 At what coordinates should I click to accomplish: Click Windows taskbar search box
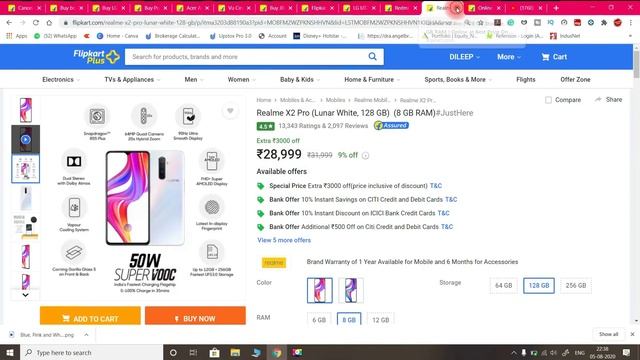(91, 352)
